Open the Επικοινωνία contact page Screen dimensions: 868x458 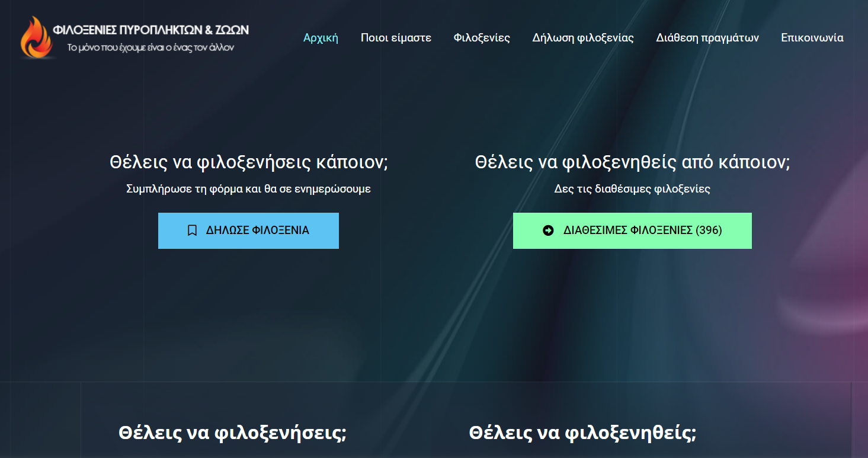(x=812, y=38)
